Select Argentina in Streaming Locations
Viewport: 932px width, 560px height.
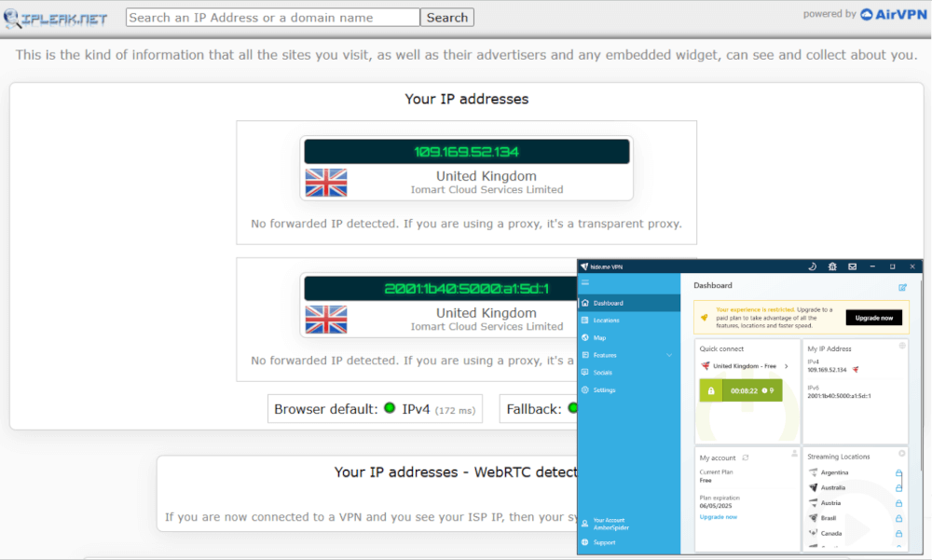[834, 473]
